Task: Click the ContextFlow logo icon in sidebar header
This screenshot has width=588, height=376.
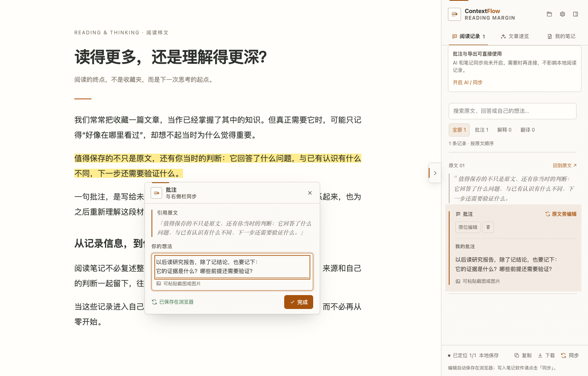Action: click(x=454, y=14)
